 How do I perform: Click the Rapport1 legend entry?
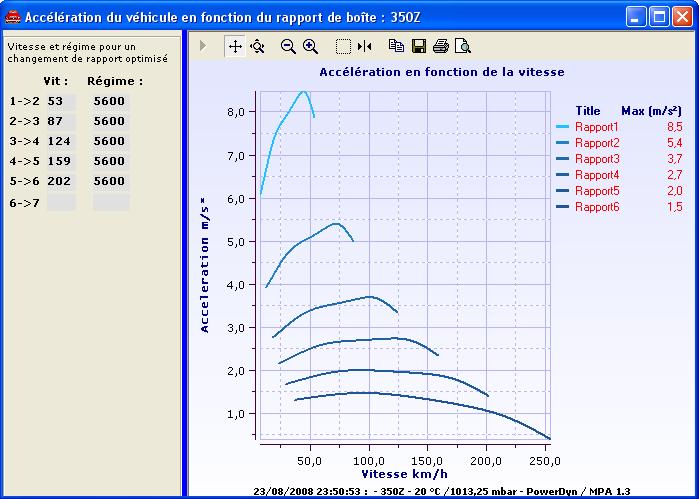(x=597, y=127)
